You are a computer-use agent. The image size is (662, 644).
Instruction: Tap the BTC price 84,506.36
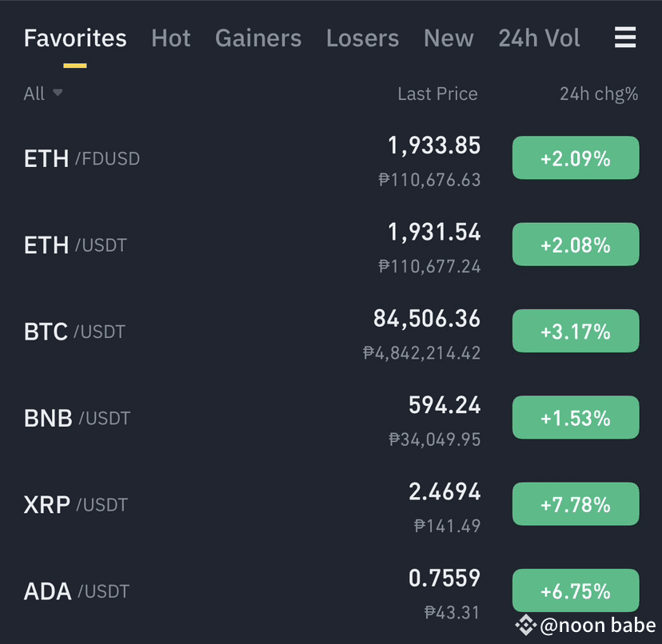pos(427,319)
